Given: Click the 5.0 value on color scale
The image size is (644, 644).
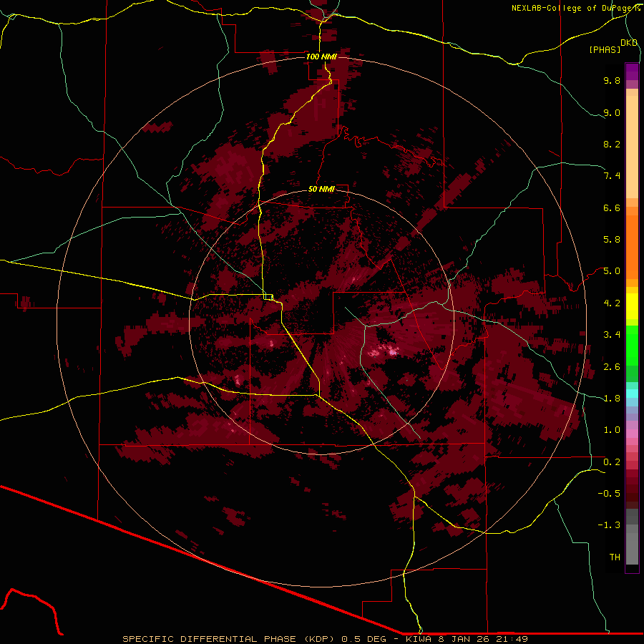Looking at the screenshot, I should 612,271.
